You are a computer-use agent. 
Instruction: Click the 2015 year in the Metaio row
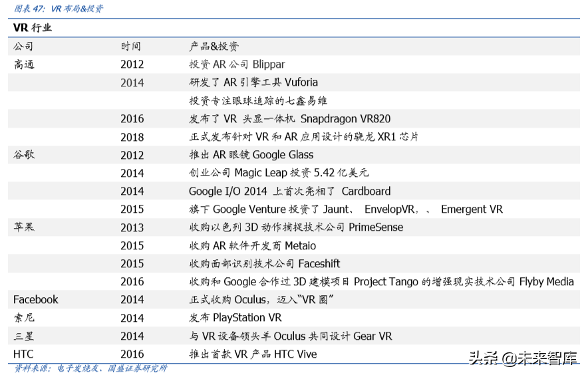pos(132,246)
